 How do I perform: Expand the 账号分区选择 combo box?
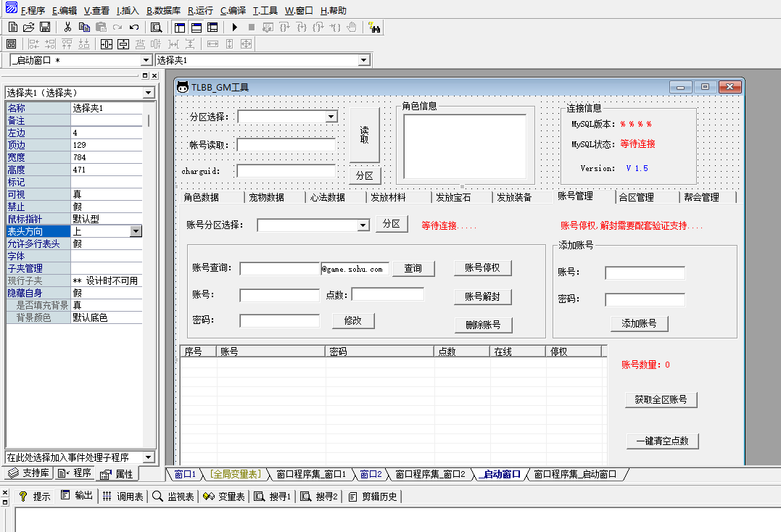[364, 225]
